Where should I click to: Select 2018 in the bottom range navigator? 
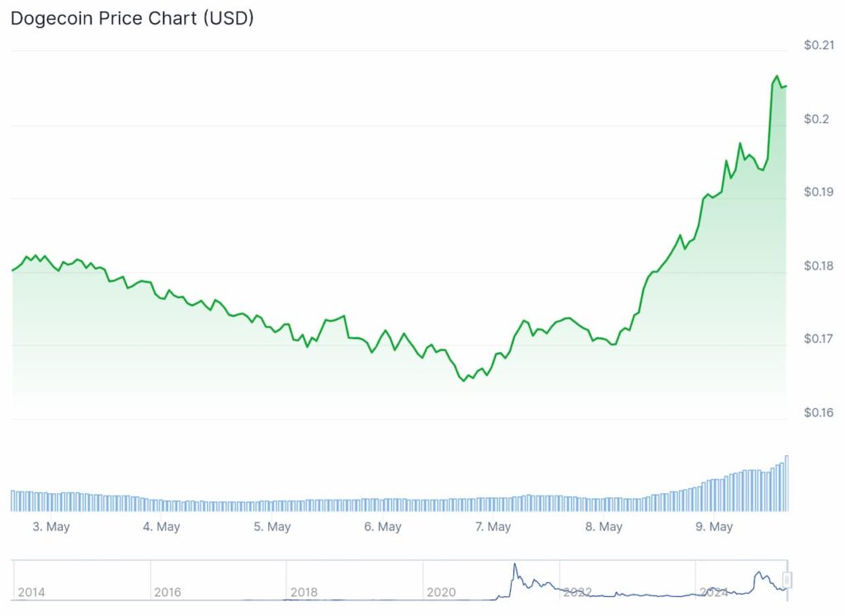tap(304, 592)
